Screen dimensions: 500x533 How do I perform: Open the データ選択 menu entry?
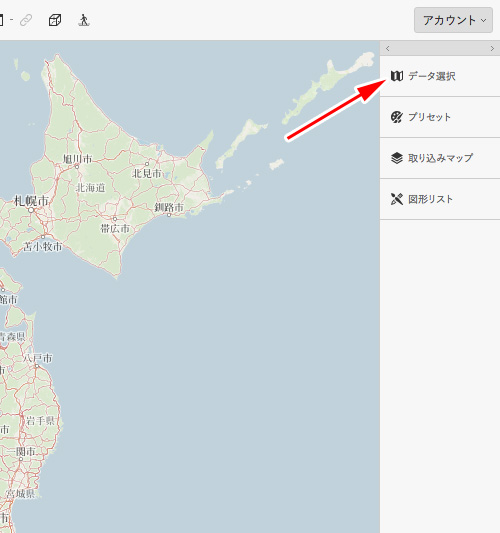(x=440, y=76)
